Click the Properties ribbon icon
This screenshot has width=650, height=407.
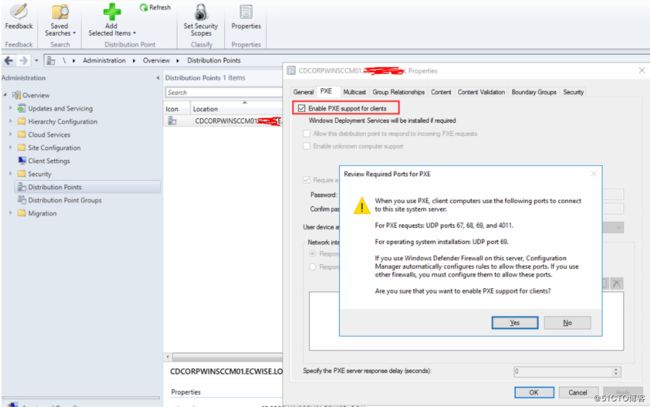pos(246,12)
